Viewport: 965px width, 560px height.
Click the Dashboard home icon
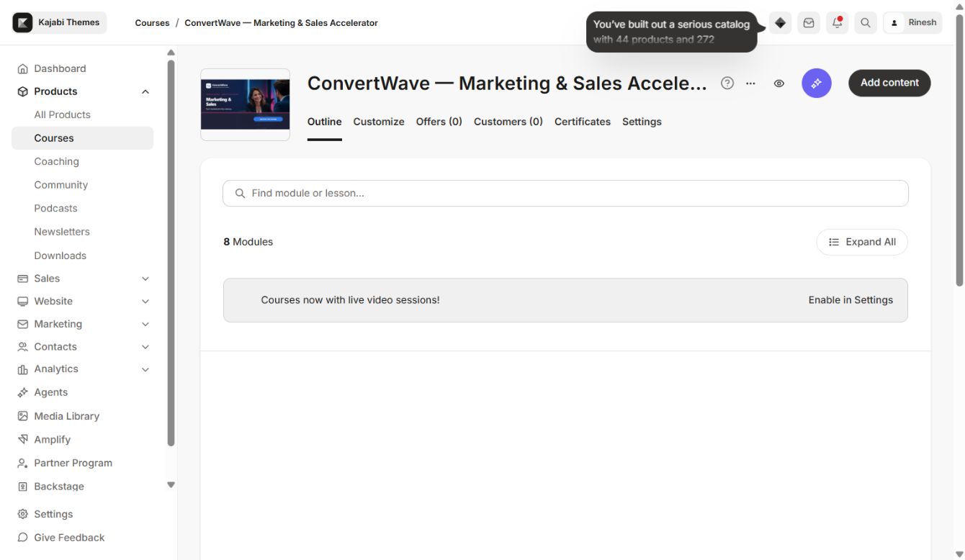click(x=22, y=68)
